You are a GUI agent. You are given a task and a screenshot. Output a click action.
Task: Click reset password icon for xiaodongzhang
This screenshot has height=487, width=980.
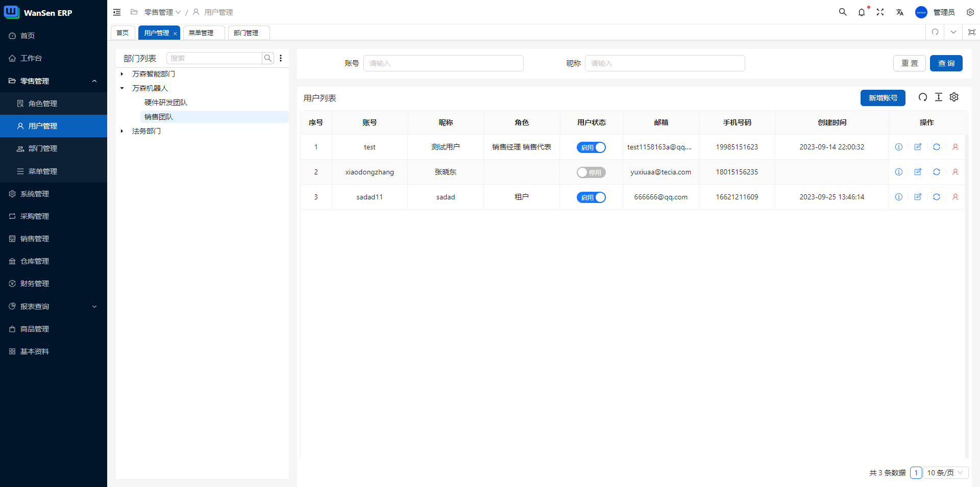936,172
